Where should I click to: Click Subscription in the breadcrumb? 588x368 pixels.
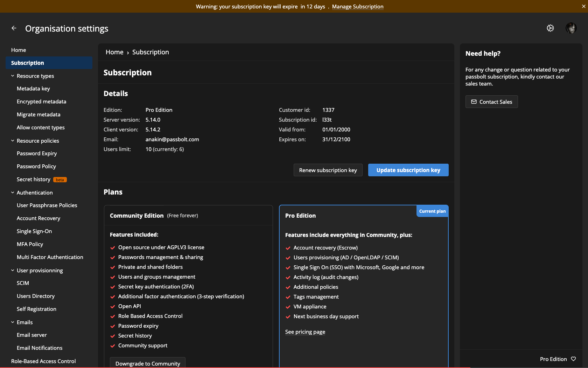(x=150, y=52)
